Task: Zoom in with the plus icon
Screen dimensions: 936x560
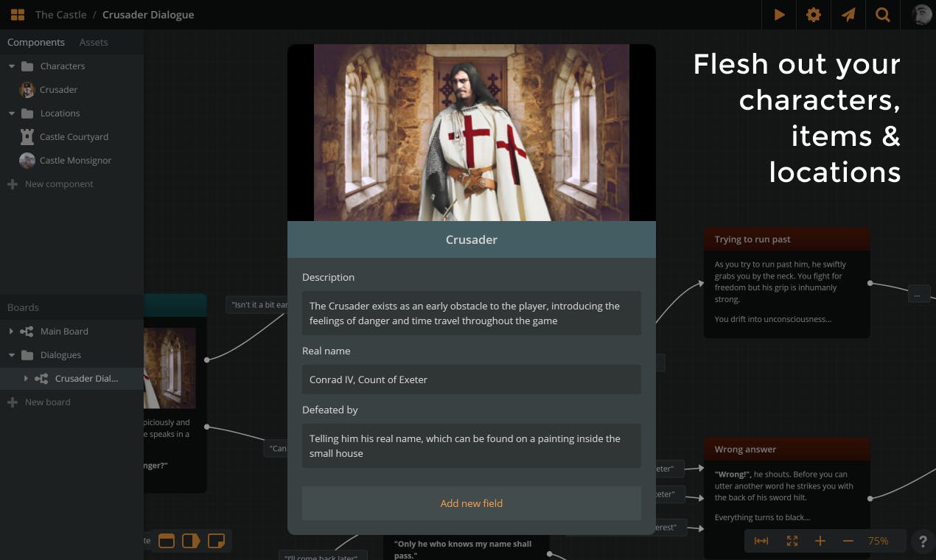Action: (x=820, y=541)
